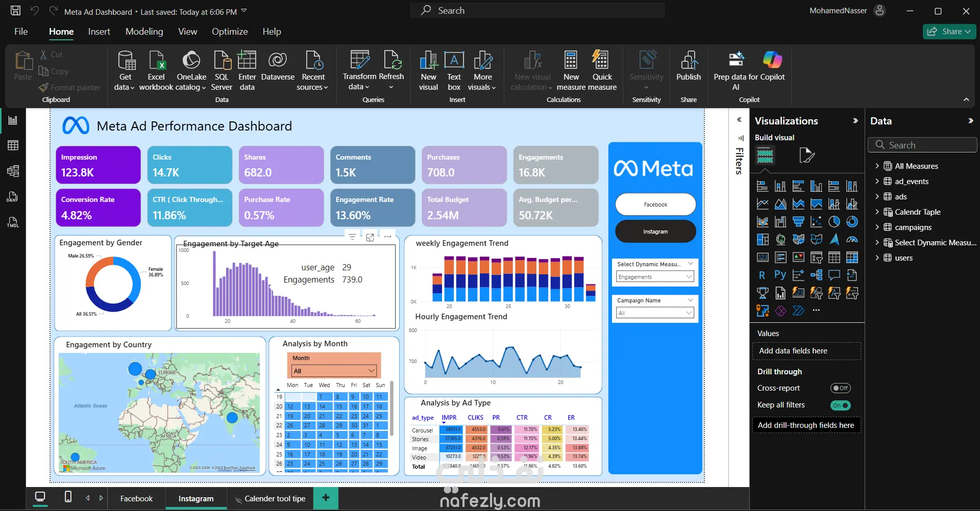The width and height of the screenshot is (980, 511).
Task: Choose the Pie chart visualization
Action: click(x=834, y=222)
